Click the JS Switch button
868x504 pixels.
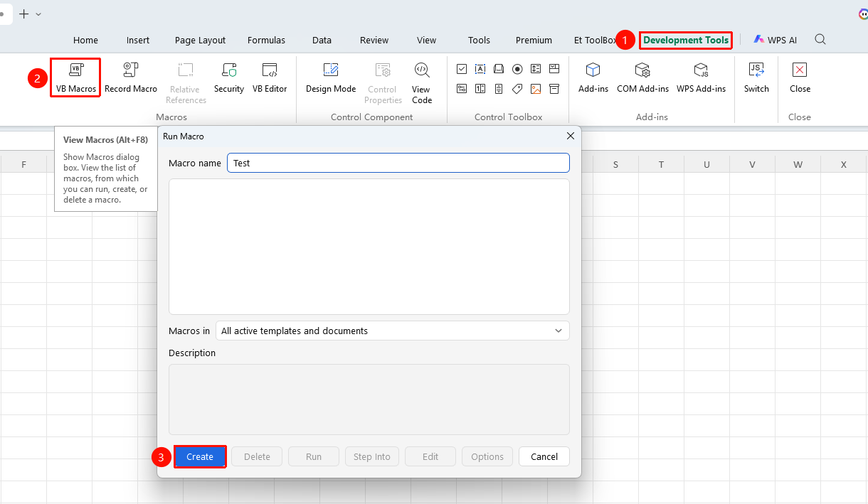[x=756, y=77]
